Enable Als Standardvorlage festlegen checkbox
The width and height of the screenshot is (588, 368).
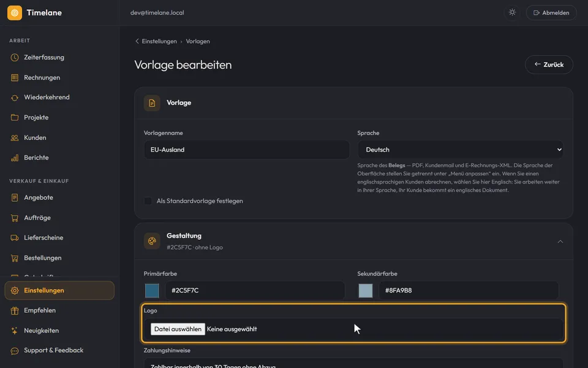point(148,201)
